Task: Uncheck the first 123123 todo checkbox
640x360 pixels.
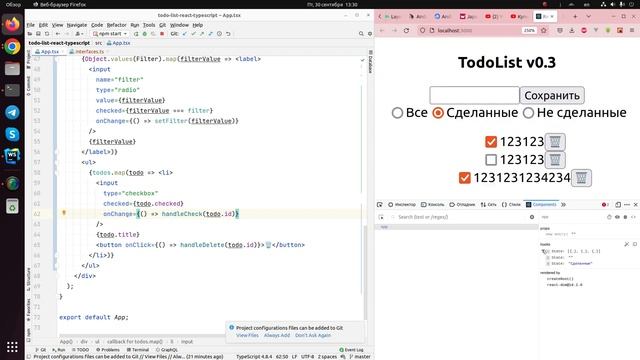Action: (491, 142)
